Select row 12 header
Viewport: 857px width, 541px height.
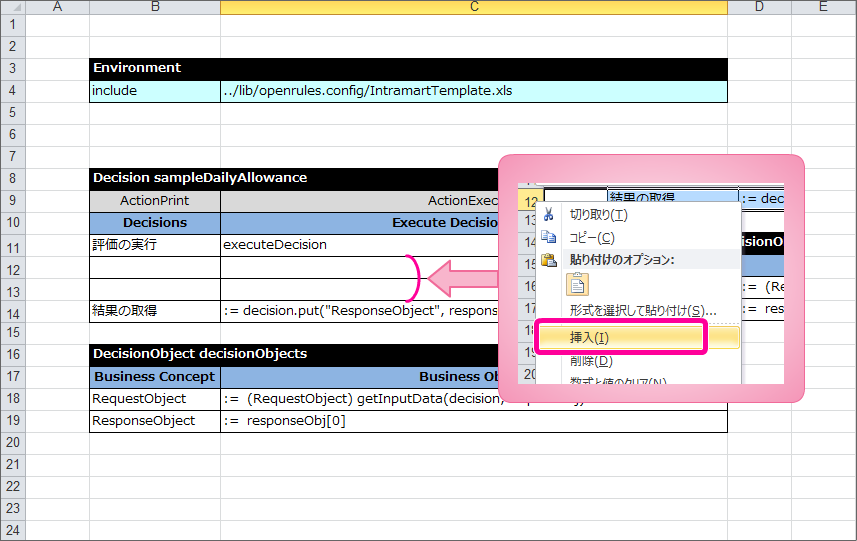[12, 267]
